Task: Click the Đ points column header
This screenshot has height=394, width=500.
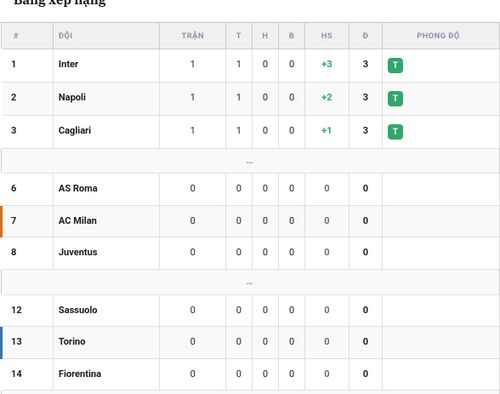Action: pyautogui.click(x=365, y=36)
